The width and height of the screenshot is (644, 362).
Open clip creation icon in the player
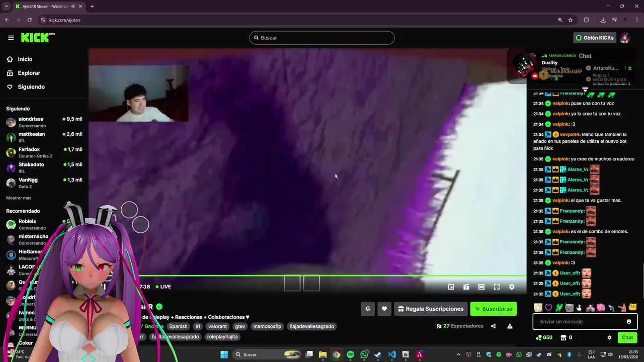coord(466,287)
